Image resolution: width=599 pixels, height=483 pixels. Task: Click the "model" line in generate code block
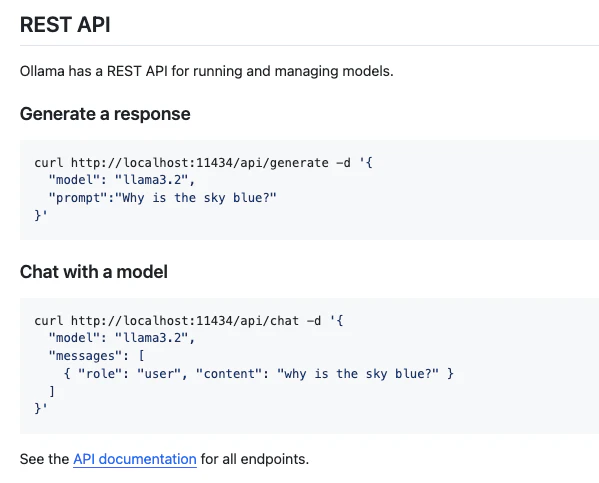point(122,180)
